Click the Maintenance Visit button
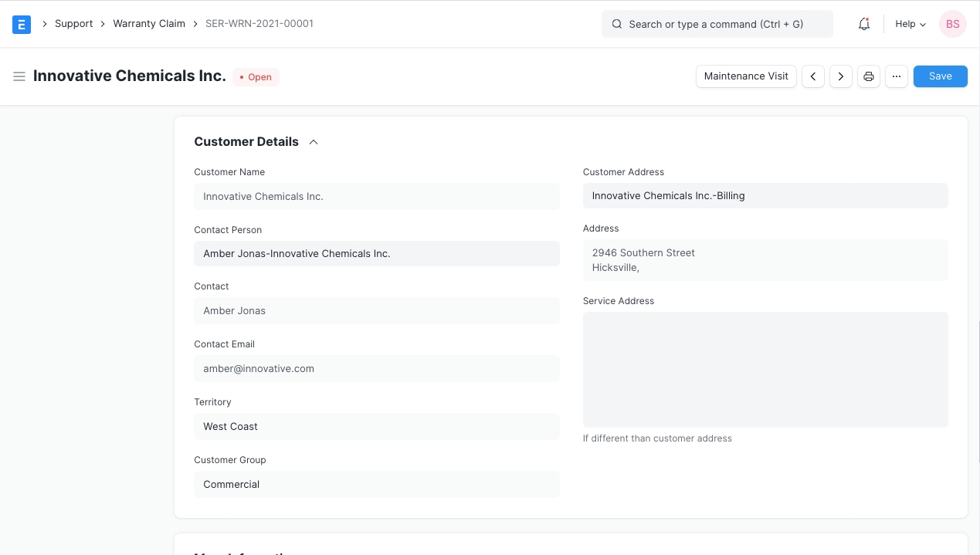Image resolution: width=980 pixels, height=555 pixels. (x=746, y=76)
